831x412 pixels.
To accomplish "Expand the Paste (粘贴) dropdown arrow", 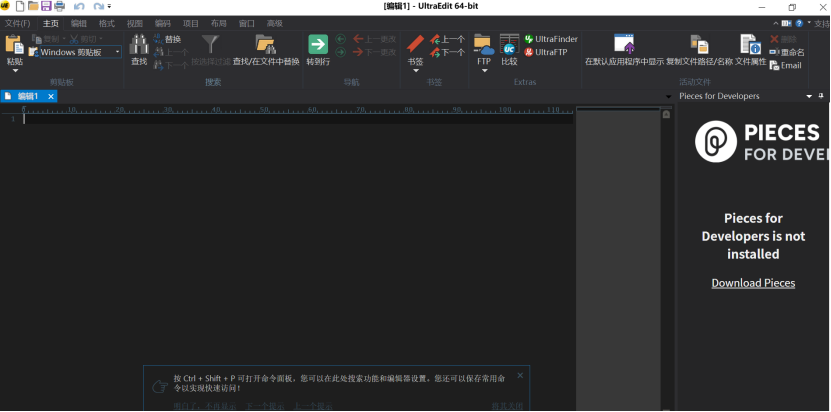I will coord(14,71).
